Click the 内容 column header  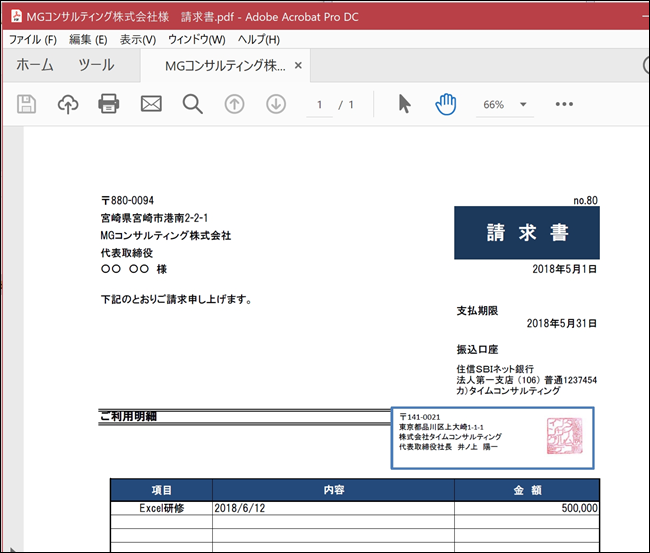pos(334,490)
